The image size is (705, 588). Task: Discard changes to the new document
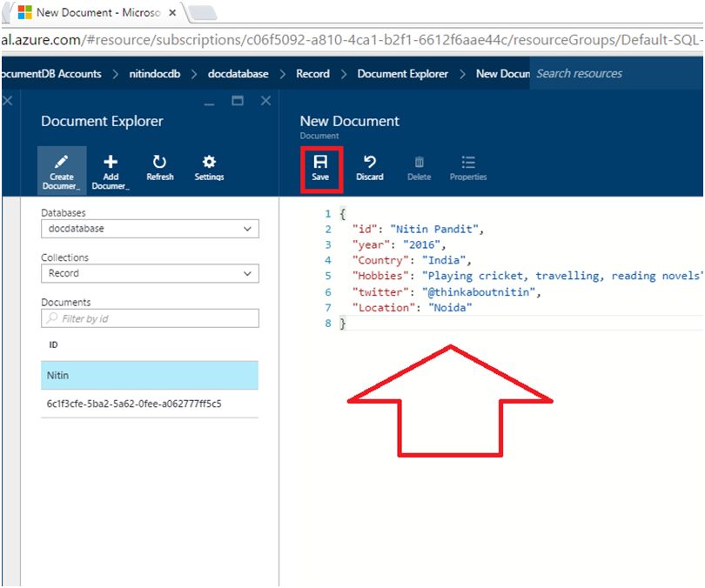[x=370, y=168]
